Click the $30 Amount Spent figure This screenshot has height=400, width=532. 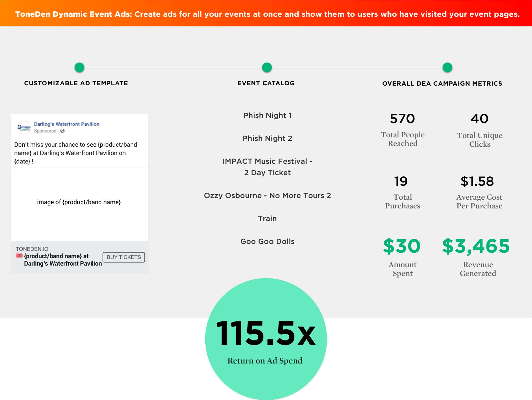[x=402, y=246]
